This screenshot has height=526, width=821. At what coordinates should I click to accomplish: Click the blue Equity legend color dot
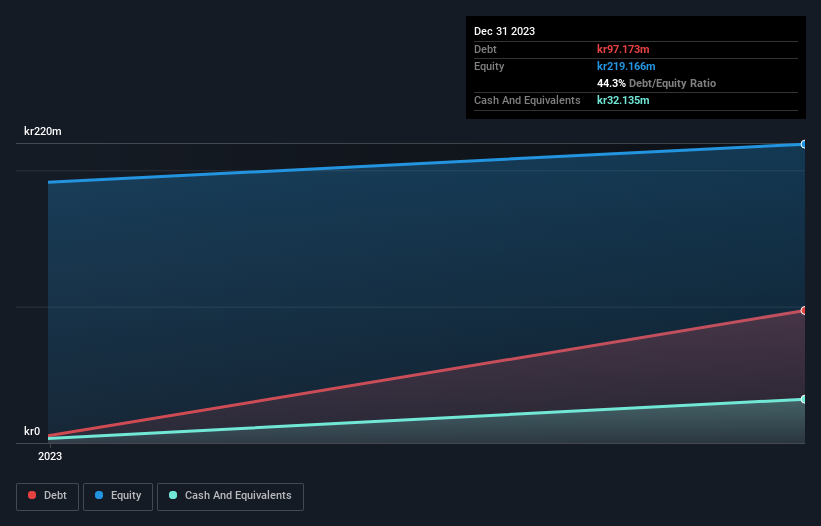[99, 495]
